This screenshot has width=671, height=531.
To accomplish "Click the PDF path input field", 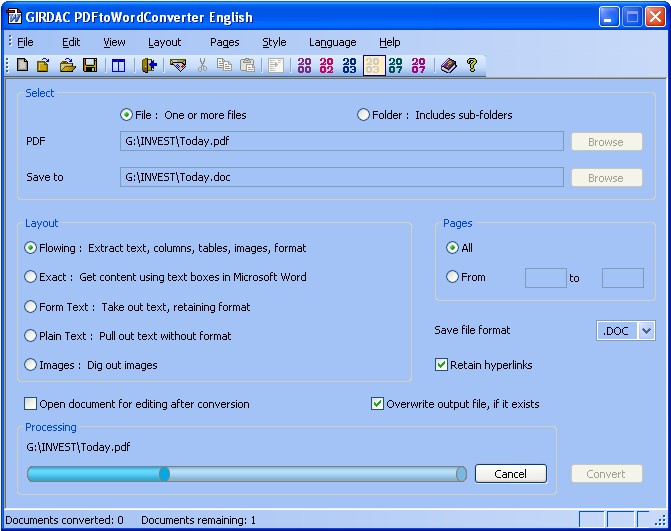I will (x=341, y=141).
